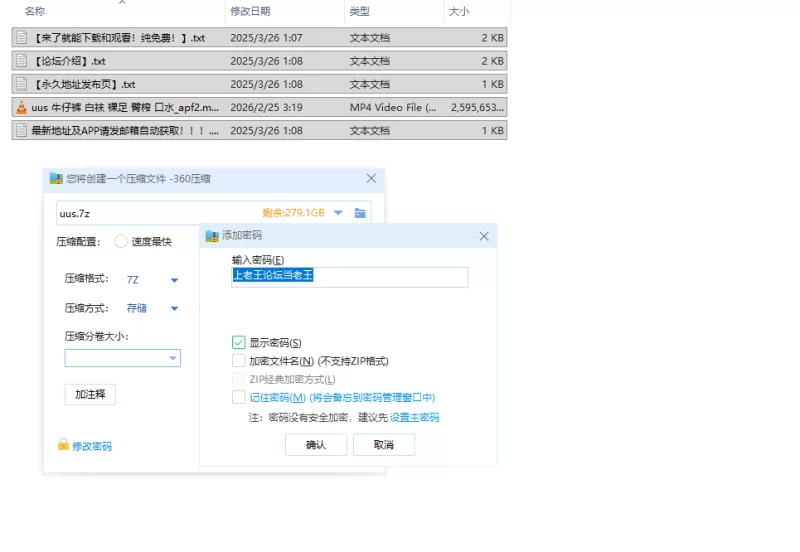
Task: Click the icon in the 添加密码 title bar
Action: 212,236
